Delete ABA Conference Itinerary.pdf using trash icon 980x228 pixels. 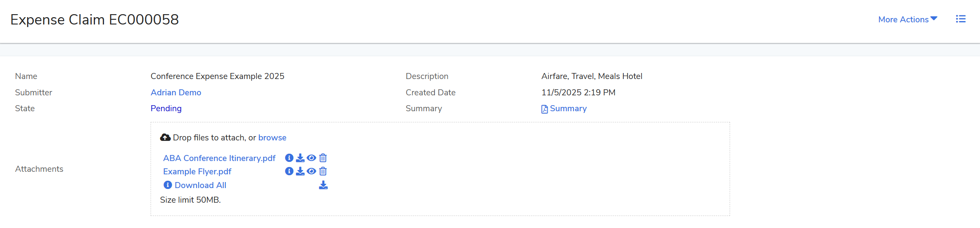pyautogui.click(x=323, y=158)
